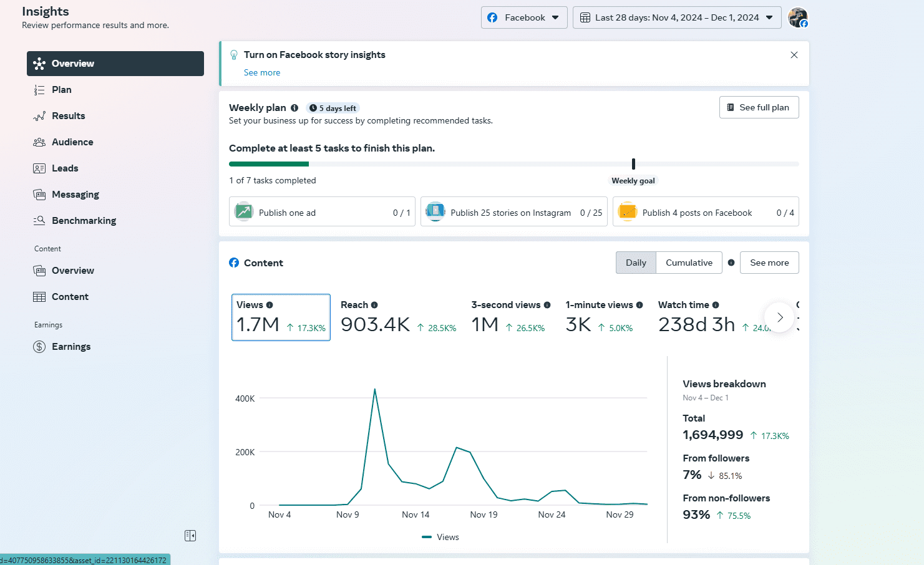Image resolution: width=924 pixels, height=565 pixels.
Task: Open the profile avatar menu
Action: coord(798,17)
